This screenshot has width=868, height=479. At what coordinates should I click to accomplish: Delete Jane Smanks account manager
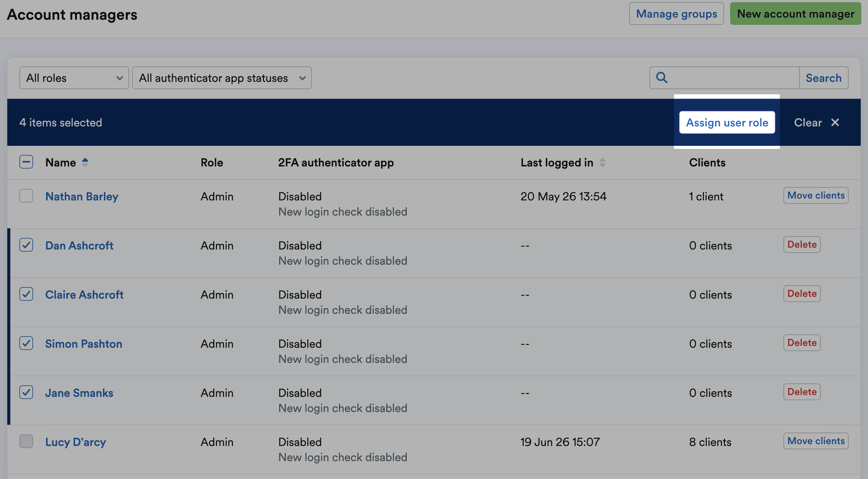pyautogui.click(x=802, y=392)
